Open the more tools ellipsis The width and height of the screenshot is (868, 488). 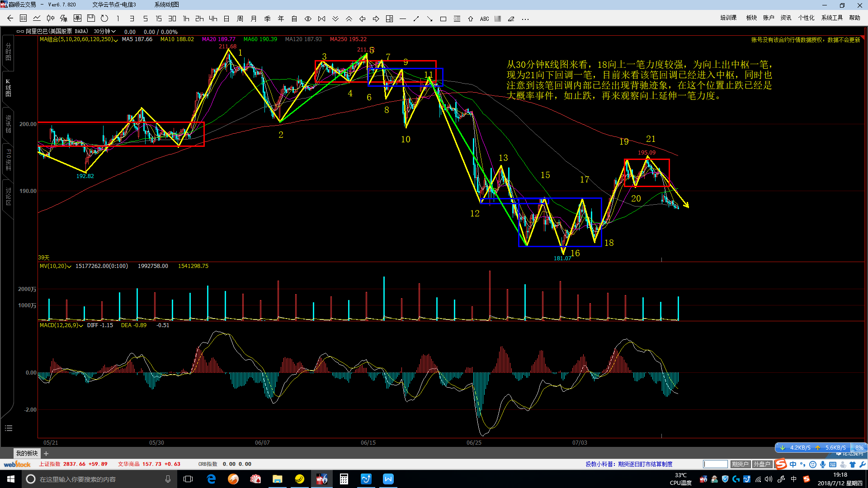pyautogui.click(x=525, y=19)
